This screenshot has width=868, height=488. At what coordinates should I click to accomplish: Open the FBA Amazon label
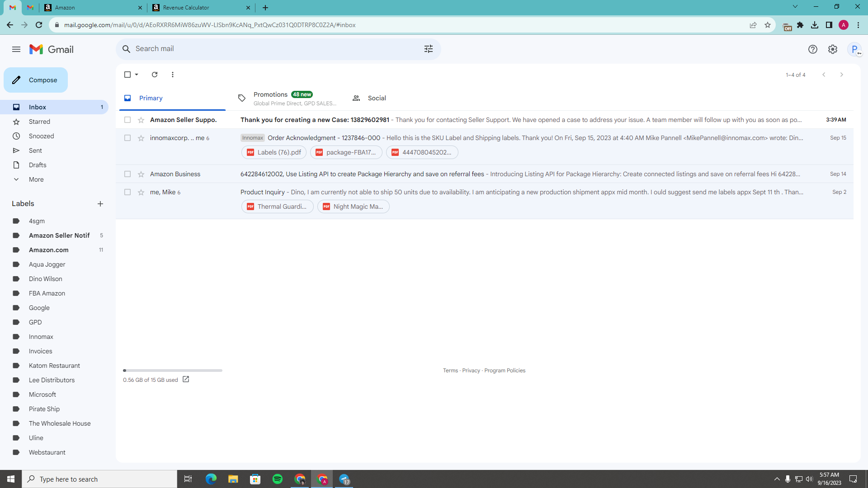[x=54, y=293]
